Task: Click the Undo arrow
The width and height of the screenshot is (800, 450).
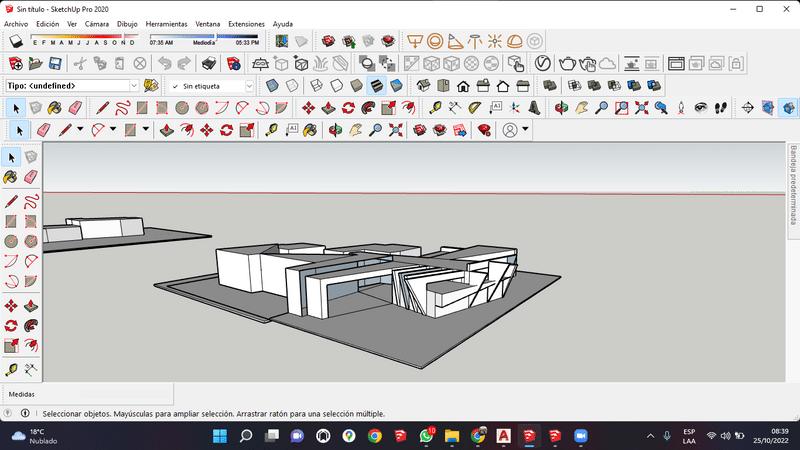Action: pyautogui.click(x=164, y=64)
